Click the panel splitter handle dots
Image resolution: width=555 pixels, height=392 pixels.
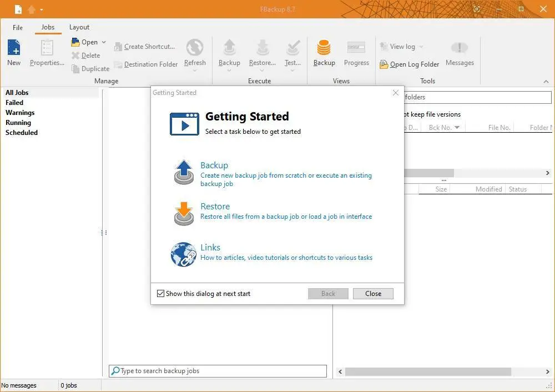tap(104, 233)
